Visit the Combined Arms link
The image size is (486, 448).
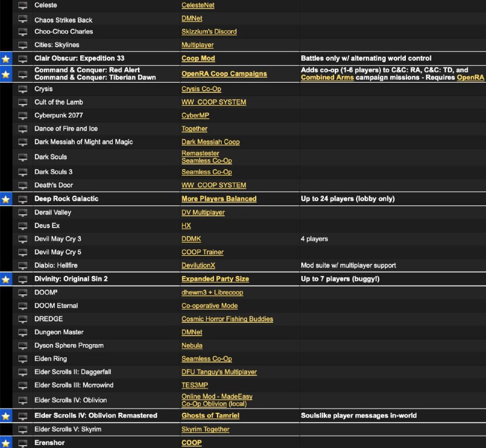point(326,78)
